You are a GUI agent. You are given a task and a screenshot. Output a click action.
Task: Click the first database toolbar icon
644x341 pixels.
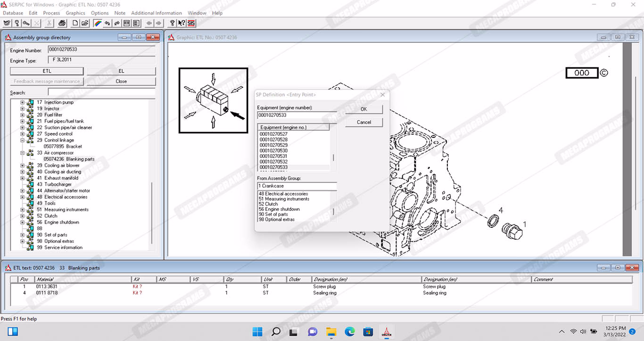click(x=7, y=23)
